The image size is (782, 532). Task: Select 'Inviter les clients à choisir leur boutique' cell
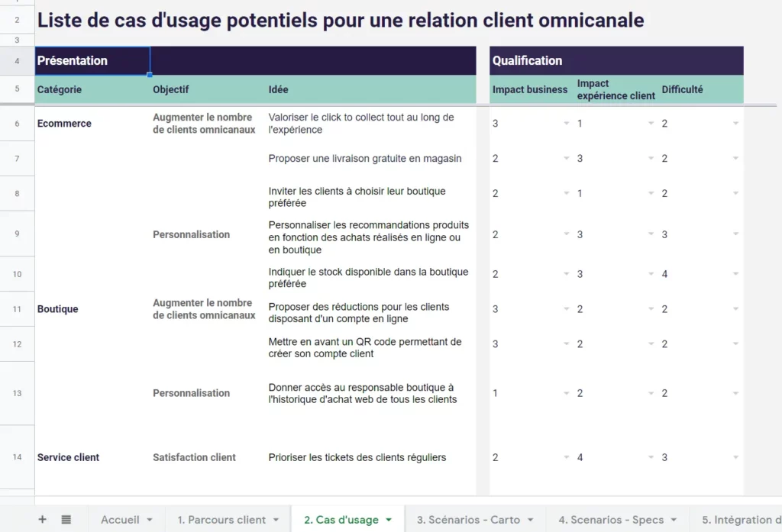click(x=371, y=193)
